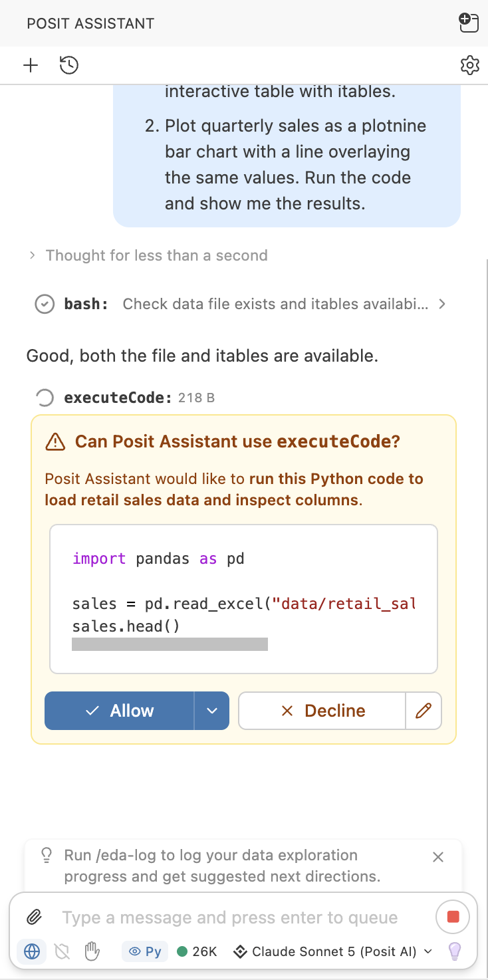488x980 pixels.
Task: Click the 'sales.head()' code line
Action: (126, 626)
